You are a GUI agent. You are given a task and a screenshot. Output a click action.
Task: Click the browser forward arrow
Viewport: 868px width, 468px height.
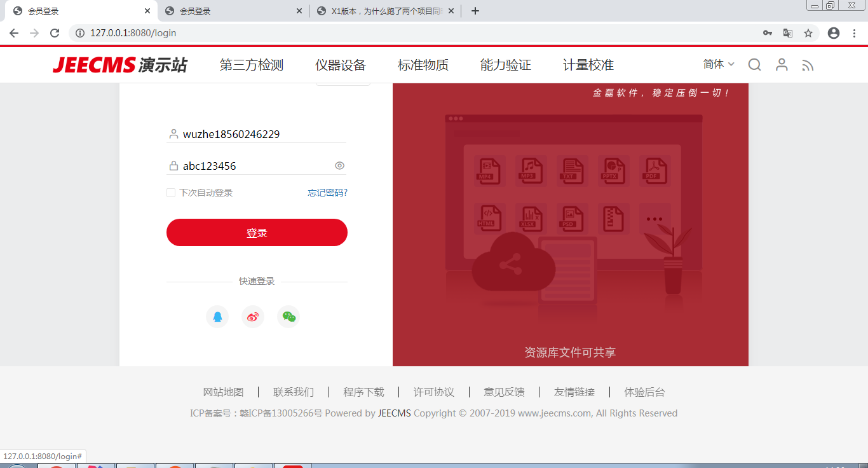pyautogui.click(x=34, y=33)
